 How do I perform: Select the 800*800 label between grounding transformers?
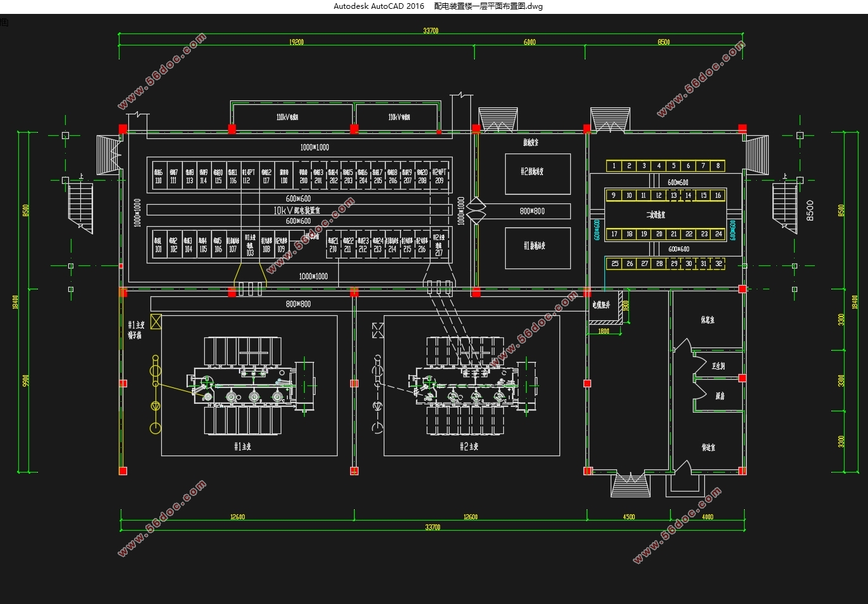pos(532,211)
